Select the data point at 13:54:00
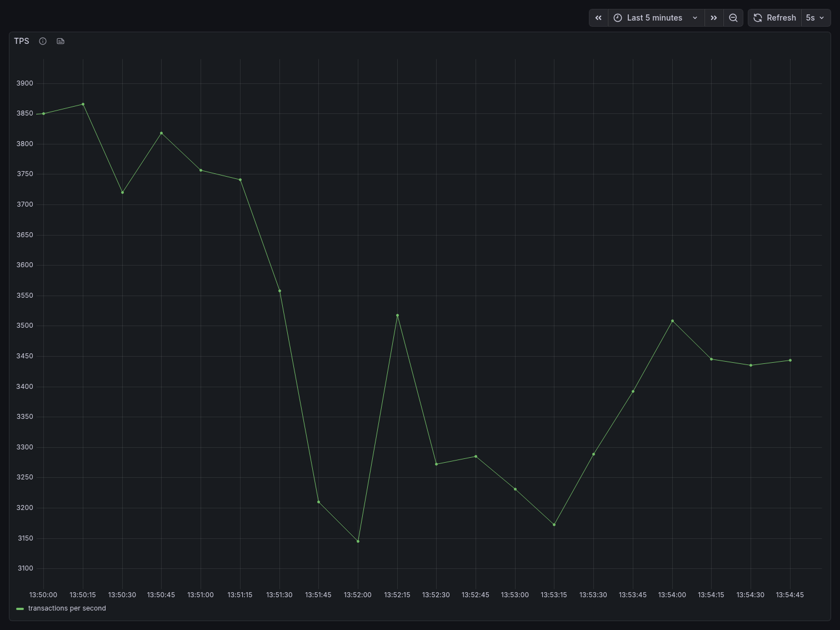Image resolution: width=840 pixels, height=630 pixels. point(672,321)
